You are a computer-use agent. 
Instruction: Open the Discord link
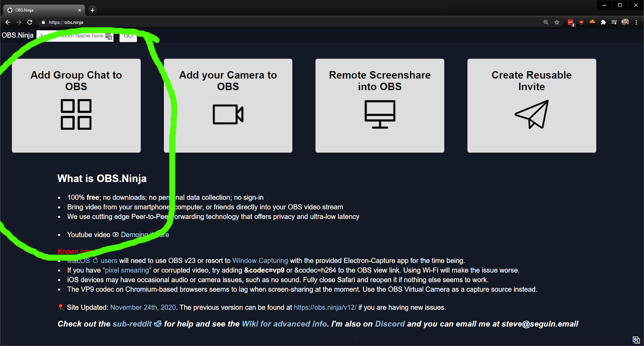point(390,324)
